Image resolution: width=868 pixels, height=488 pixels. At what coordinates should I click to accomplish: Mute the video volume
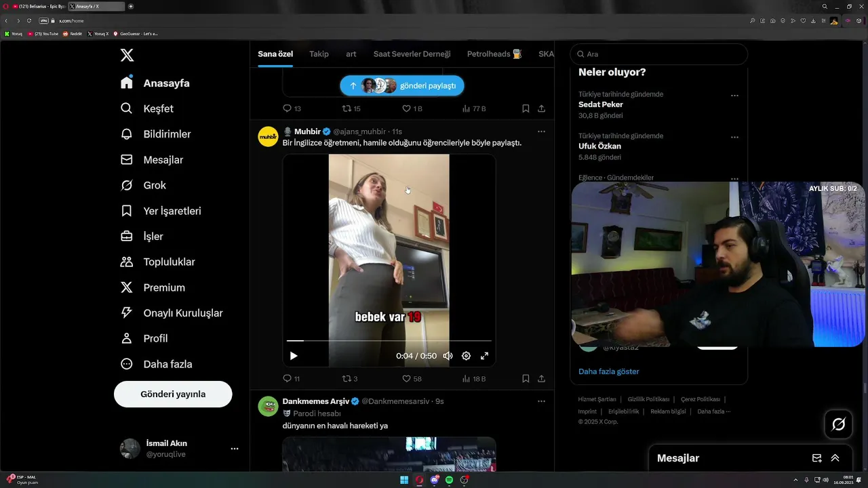pyautogui.click(x=448, y=356)
